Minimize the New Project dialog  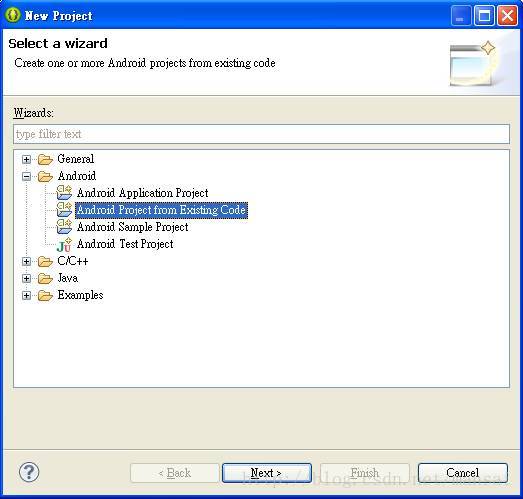tap(461, 16)
